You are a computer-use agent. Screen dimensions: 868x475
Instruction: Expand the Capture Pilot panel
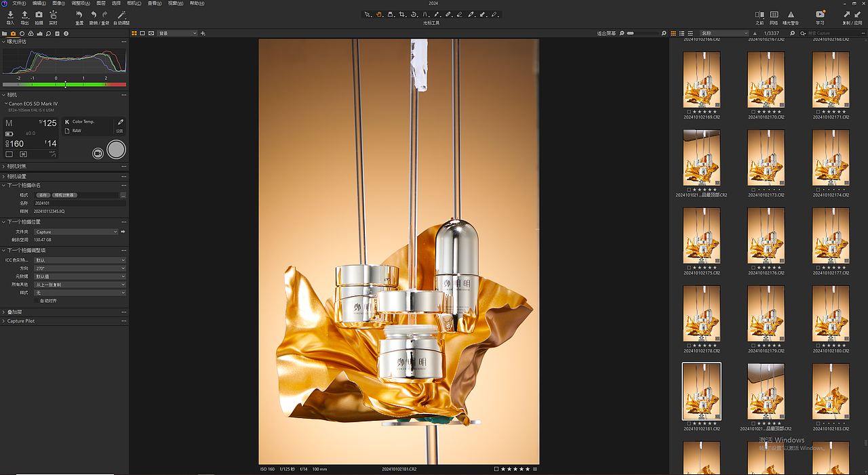(x=3, y=321)
